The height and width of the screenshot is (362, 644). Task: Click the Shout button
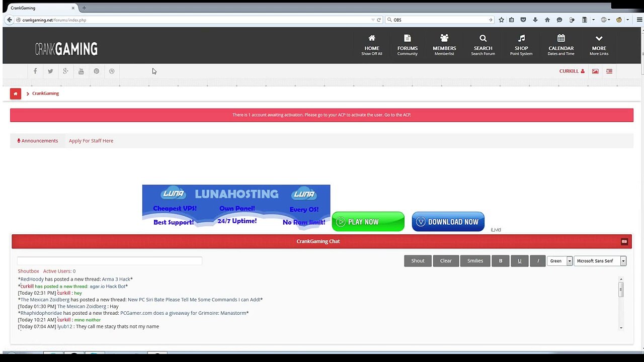pyautogui.click(x=418, y=261)
